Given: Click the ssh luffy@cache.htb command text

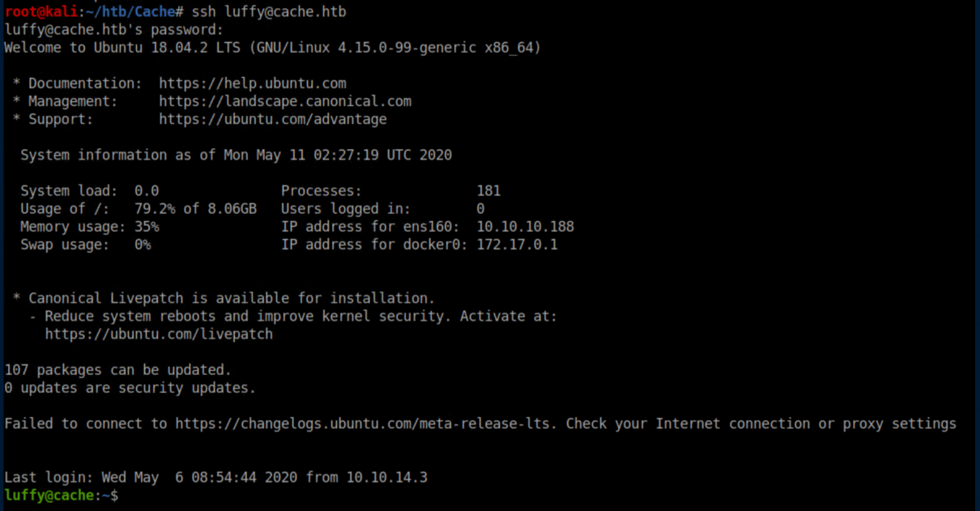Looking at the screenshot, I should tap(269, 12).
